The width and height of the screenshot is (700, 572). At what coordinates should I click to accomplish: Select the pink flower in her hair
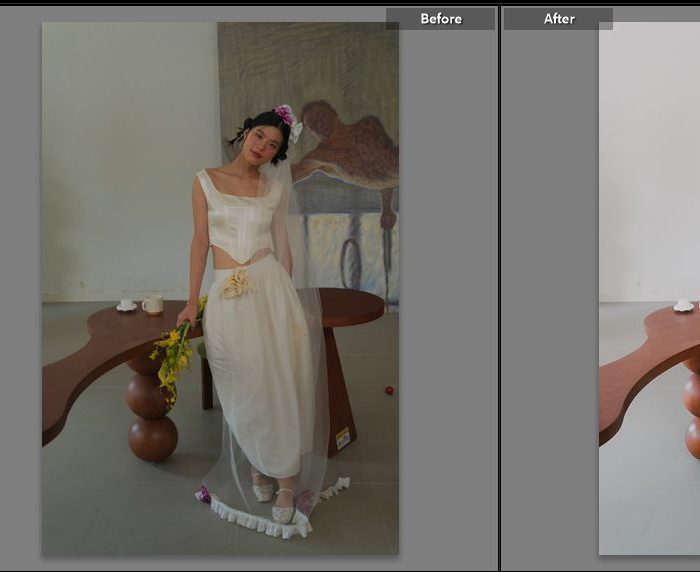coord(285,115)
